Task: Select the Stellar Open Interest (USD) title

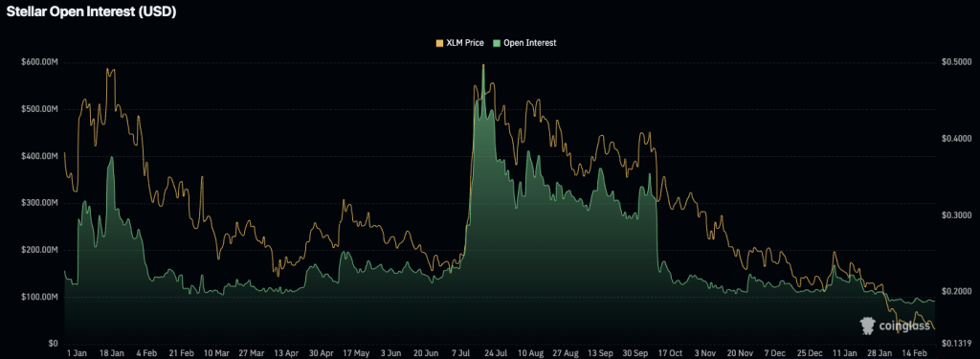Action: point(90,12)
